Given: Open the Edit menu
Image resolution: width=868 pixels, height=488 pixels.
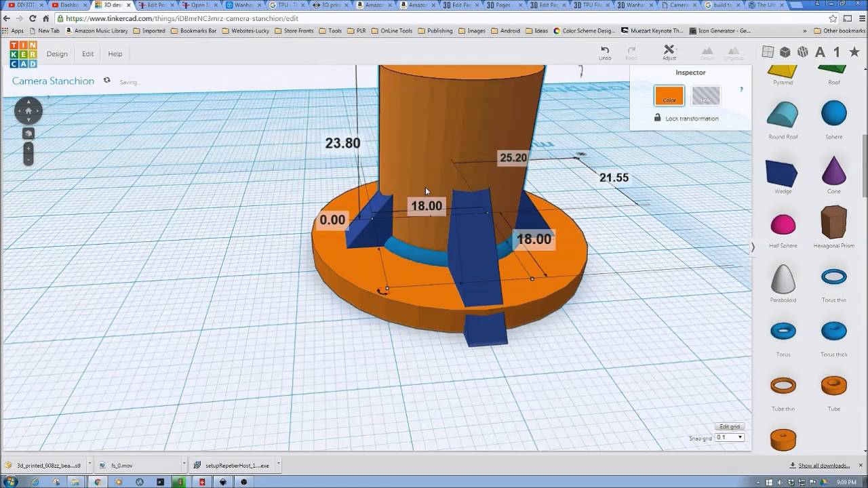Looking at the screenshot, I should [88, 54].
